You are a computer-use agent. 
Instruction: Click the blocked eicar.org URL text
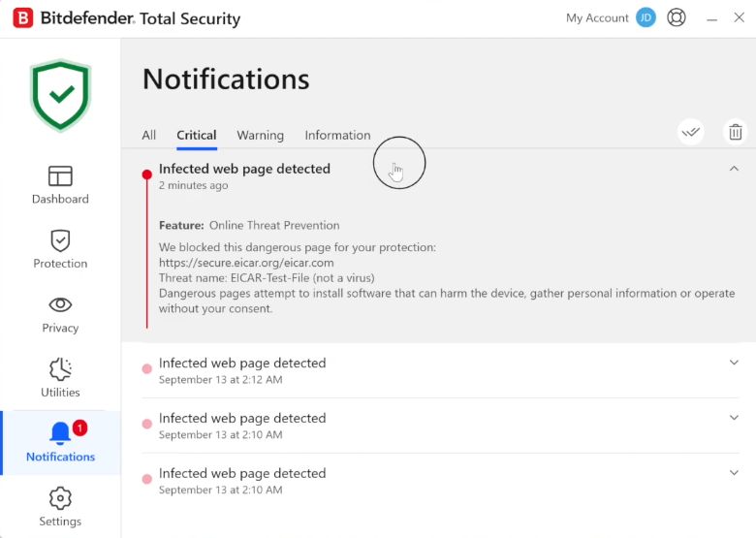tap(246, 263)
